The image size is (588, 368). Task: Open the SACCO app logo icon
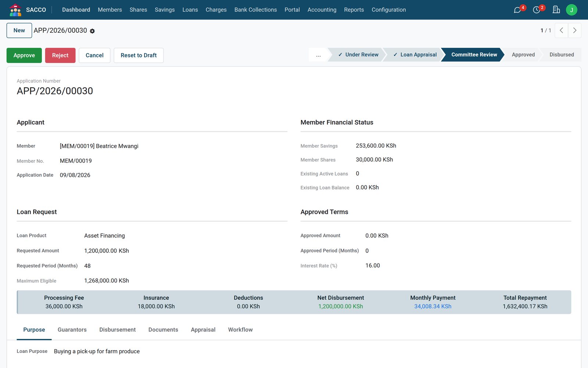tap(15, 10)
